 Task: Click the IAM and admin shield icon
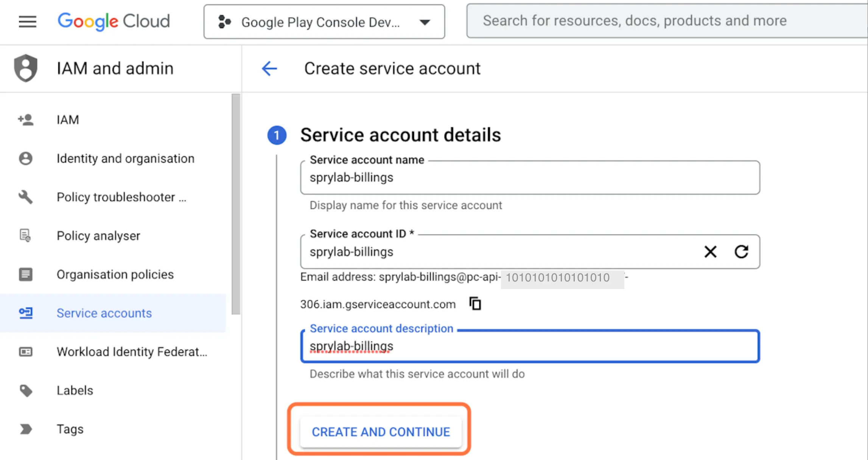pyautogui.click(x=26, y=68)
